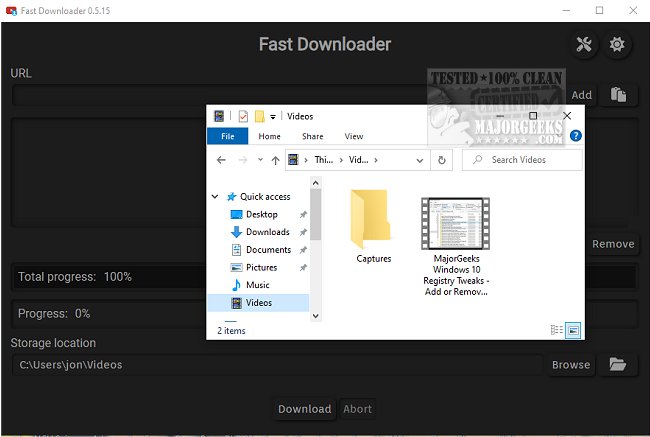Switch to large icons view layout
The width and height of the screenshot is (650, 437).
click(573, 329)
